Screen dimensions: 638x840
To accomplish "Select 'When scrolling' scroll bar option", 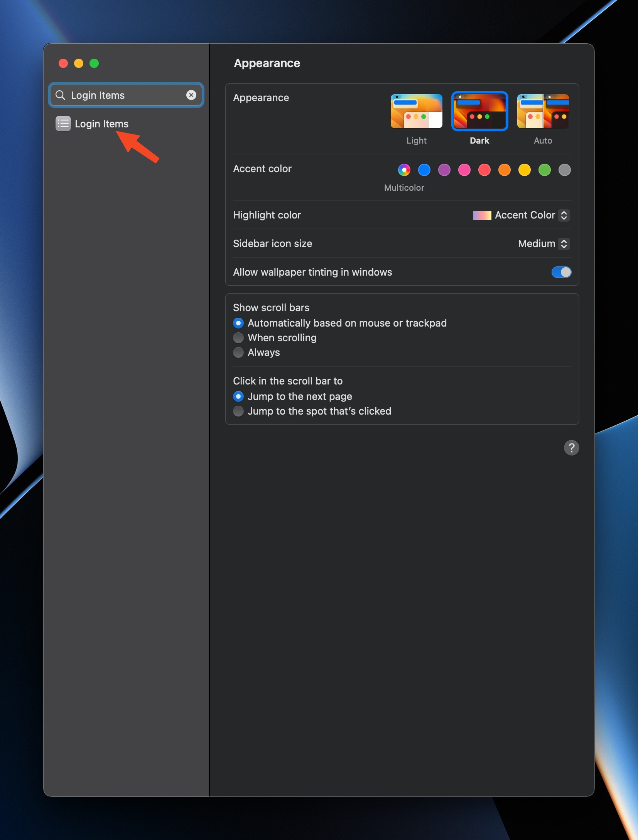I will (x=238, y=338).
